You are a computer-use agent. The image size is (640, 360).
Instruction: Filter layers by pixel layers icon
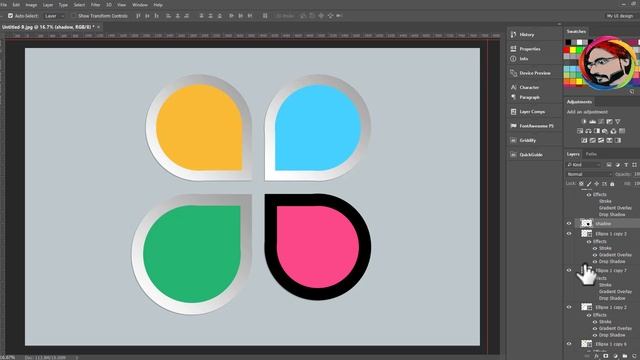(609, 165)
